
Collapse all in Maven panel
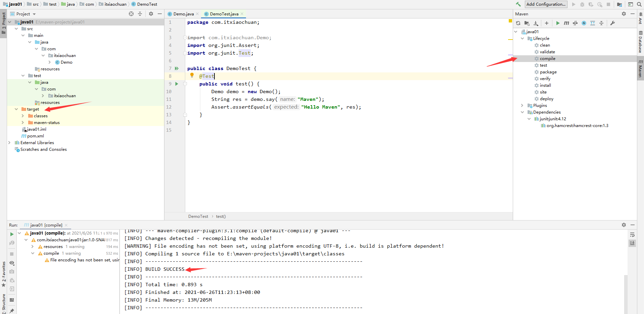click(601, 23)
